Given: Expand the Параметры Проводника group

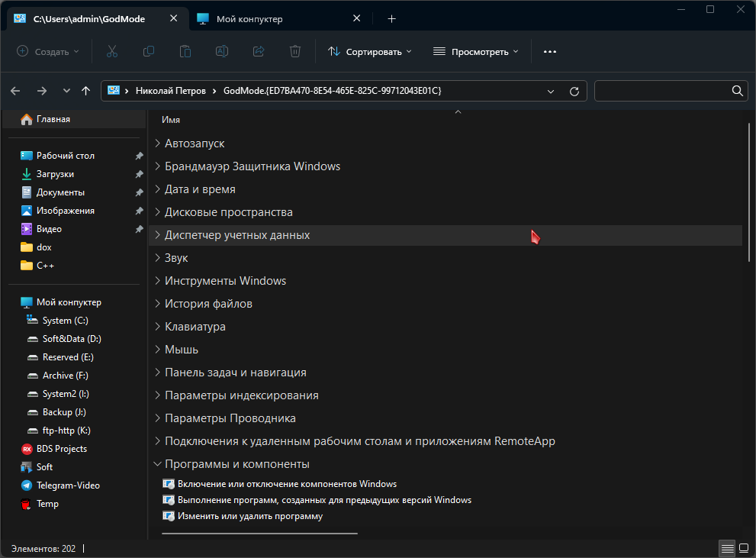Looking at the screenshot, I should point(157,418).
